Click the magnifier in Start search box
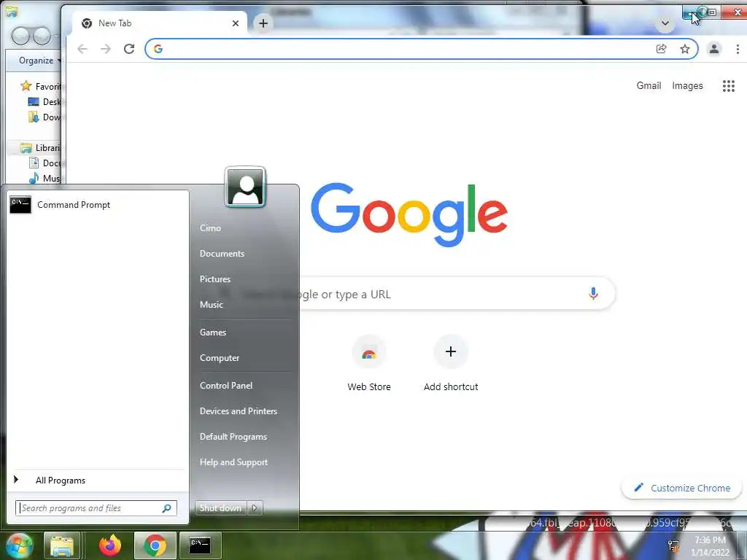The height and width of the screenshot is (560, 747). [x=167, y=508]
